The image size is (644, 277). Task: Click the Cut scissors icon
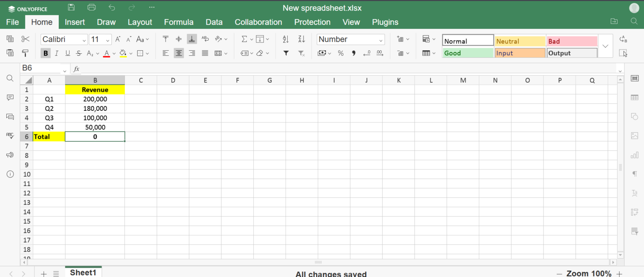click(x=26, y=39)
